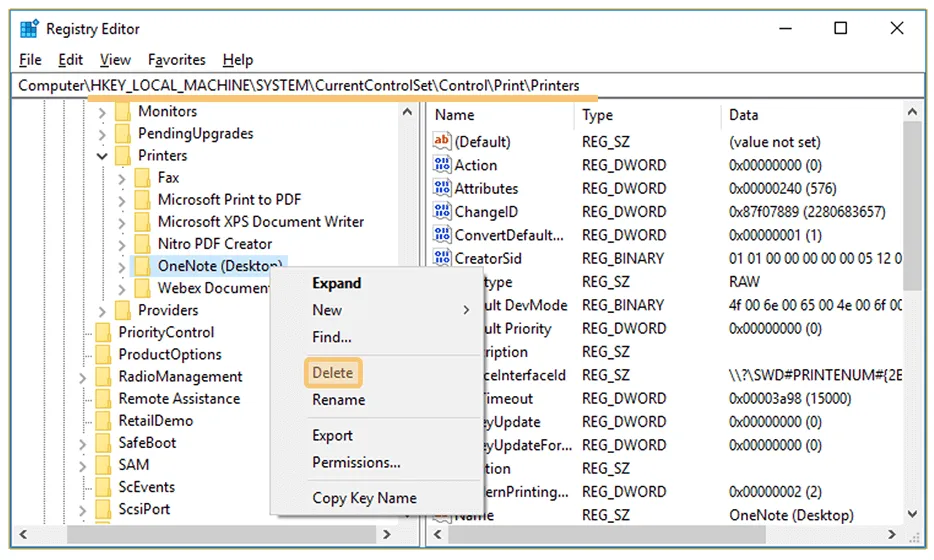Click the SafeBoot folder icon
The width and height of the screenshot is (934, 560).
103,442
